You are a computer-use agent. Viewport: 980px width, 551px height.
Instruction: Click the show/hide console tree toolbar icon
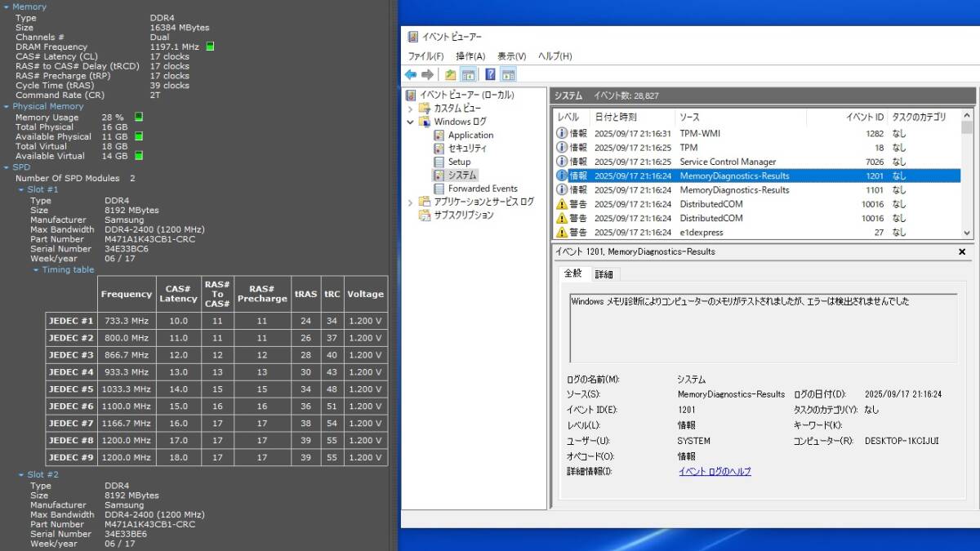coord(468,74)
